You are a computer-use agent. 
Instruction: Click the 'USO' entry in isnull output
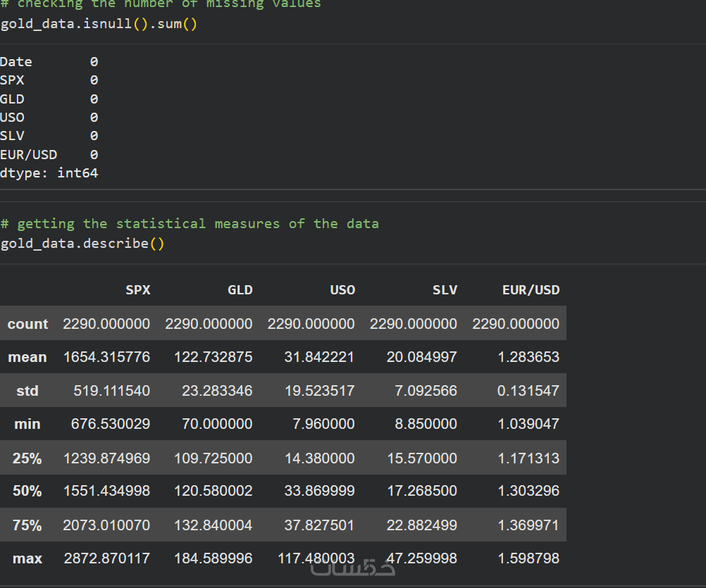click(x=12, y=118)
